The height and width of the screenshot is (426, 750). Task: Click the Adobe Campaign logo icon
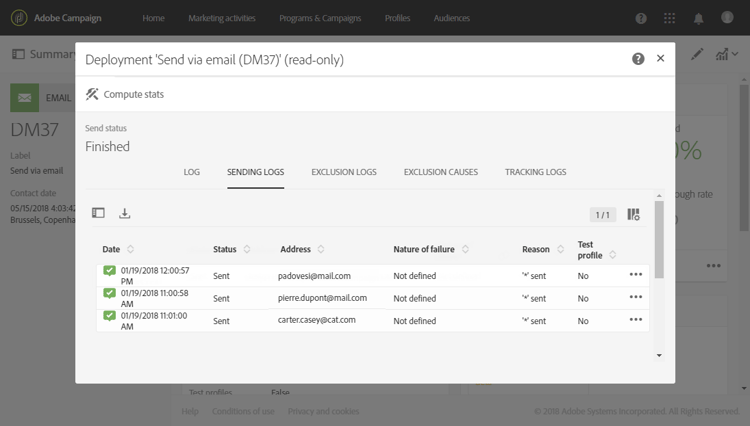[x=19, y=18]
